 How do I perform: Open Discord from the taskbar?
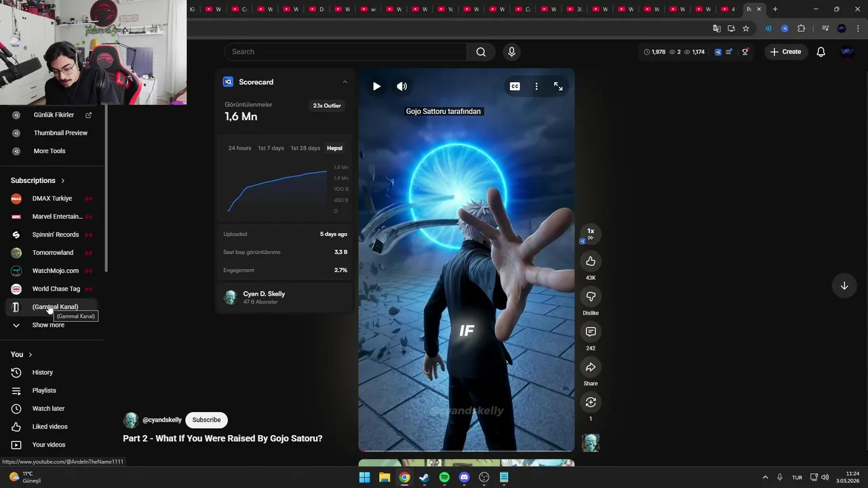click(x=464, y=477)
